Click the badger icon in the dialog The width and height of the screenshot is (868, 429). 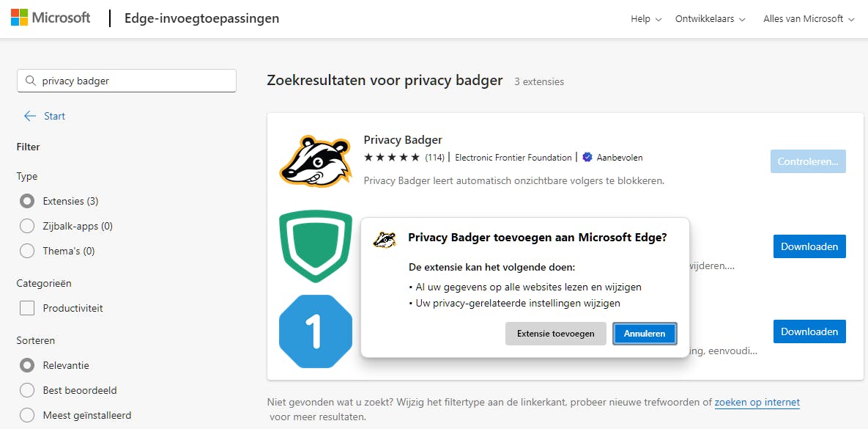385,238
